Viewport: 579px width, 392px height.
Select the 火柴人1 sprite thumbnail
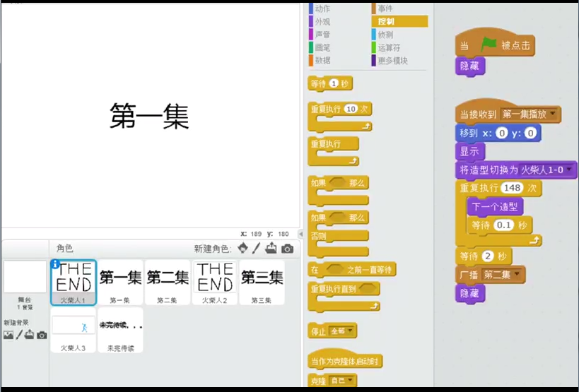point(74,283)
